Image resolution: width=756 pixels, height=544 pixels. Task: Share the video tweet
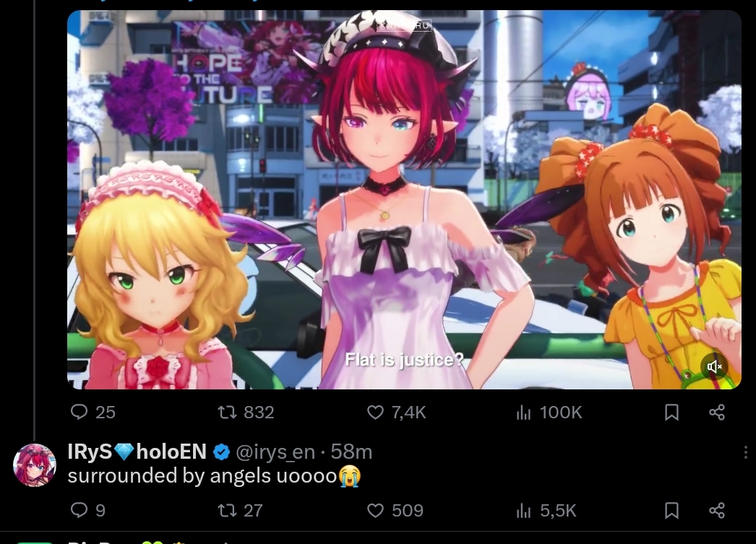tap(717, 413)
